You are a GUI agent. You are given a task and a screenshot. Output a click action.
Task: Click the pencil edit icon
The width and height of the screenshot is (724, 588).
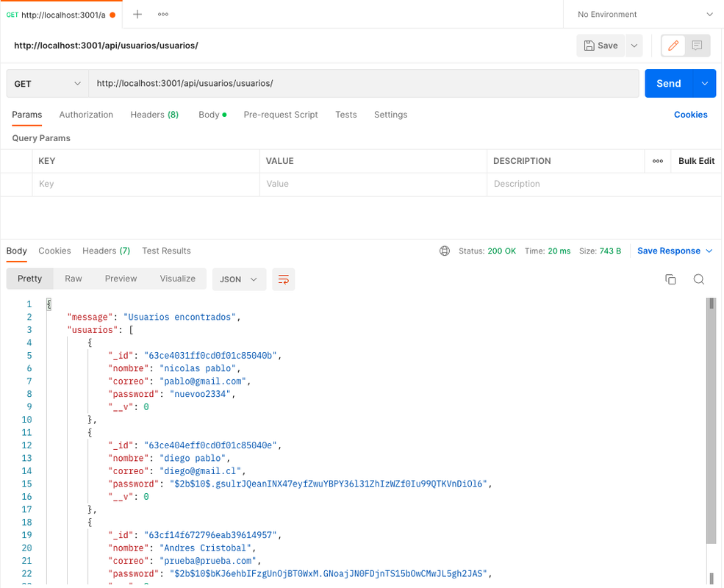673,46
